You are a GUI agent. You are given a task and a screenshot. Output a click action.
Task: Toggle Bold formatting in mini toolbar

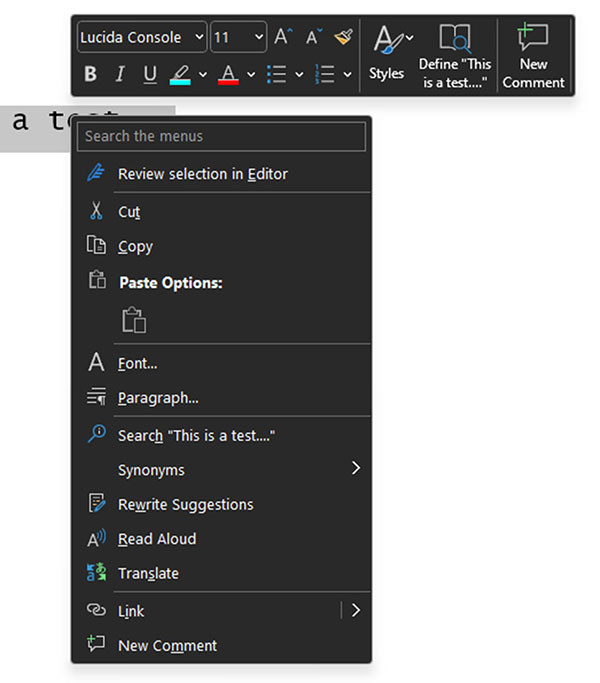point(91,74)
